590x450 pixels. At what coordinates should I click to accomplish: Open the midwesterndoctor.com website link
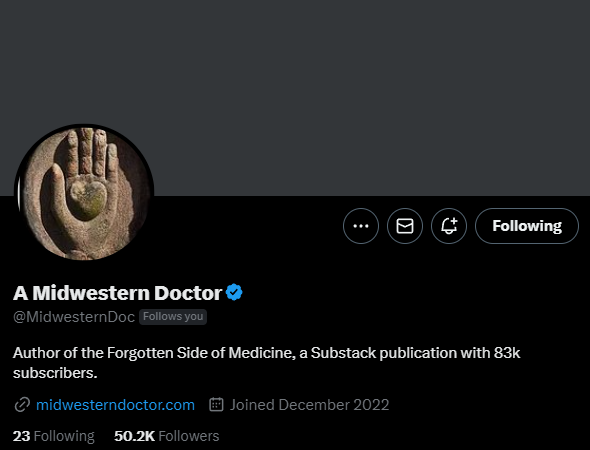[116, 405]
